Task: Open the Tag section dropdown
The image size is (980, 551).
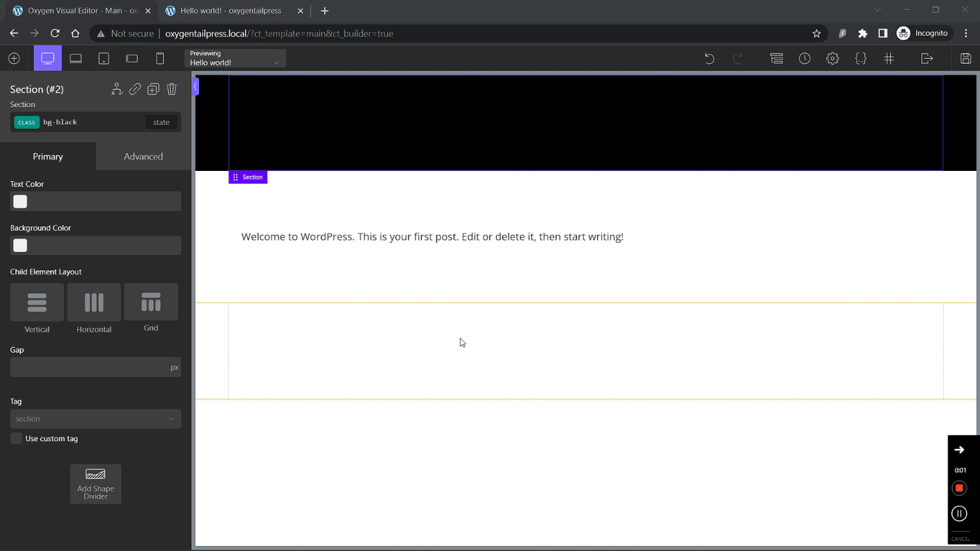Action: pos(96,419)
